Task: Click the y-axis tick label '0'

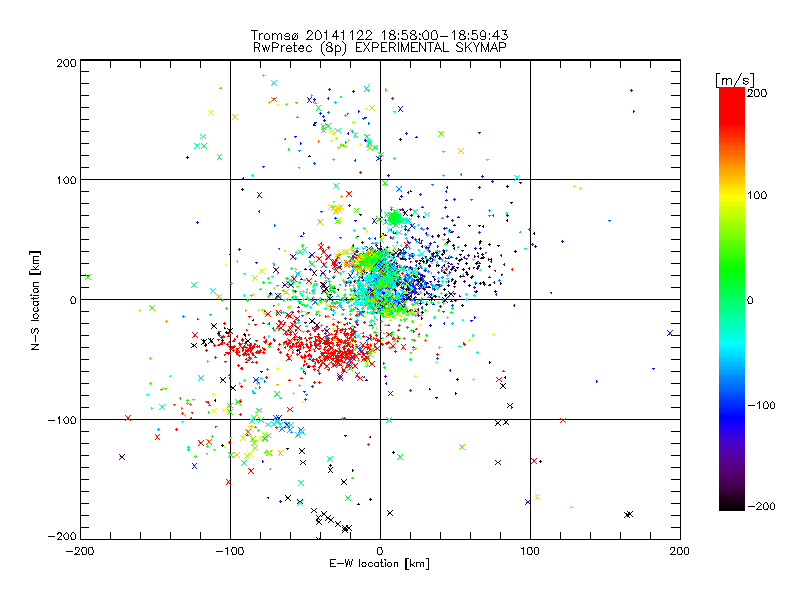Action: (x=73, y=300)
